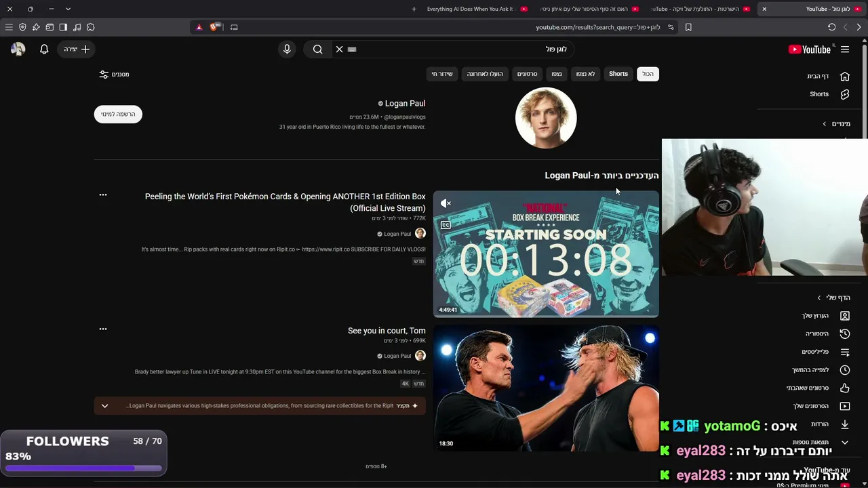This screenshot has width=868, height=488.
Task: Select the Recently uploaded filter chip
Action: (x=485, y=74)
